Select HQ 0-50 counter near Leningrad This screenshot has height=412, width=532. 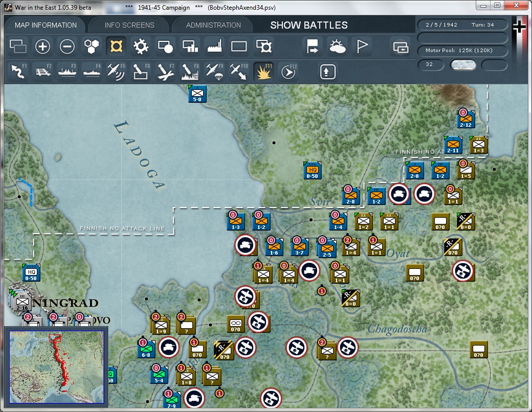31,272
